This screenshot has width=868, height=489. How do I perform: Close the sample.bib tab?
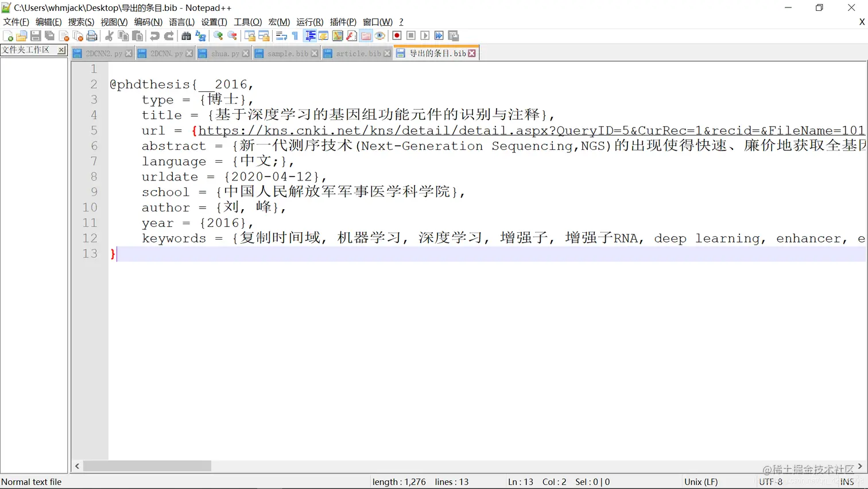[x=315, y=53]
